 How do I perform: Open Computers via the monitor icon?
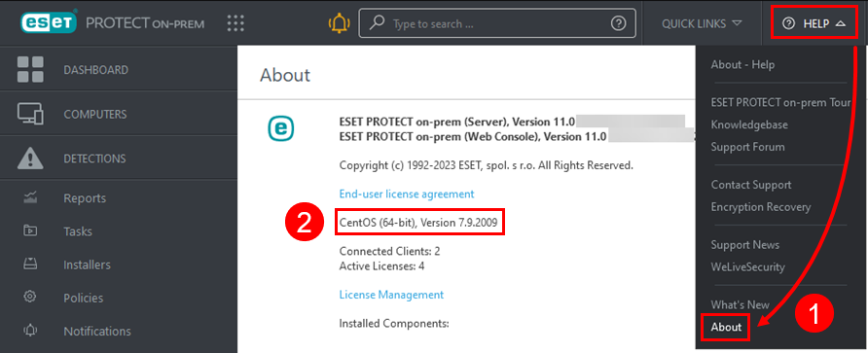(30, 114)
